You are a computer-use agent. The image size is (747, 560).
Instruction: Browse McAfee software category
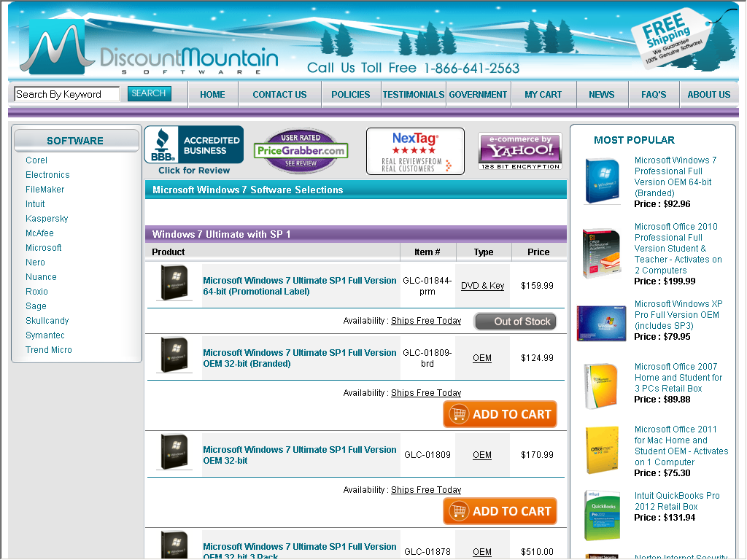coord(39,233)
